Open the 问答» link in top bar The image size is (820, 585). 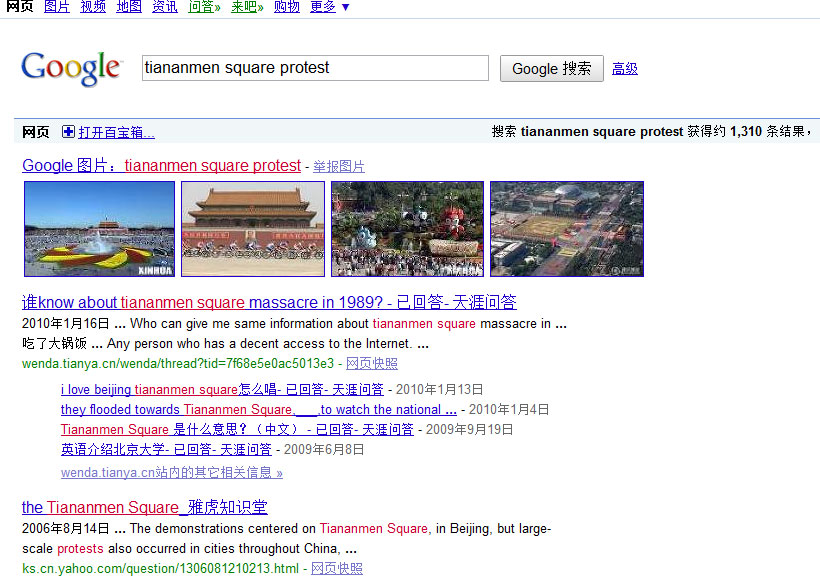(x=204, y=7)
